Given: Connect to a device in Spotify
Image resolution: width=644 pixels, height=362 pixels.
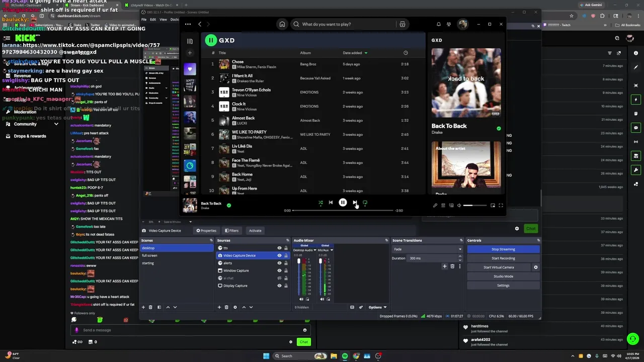Looking at the screenshot, I should pyautogui.click(x=451, y=205).
